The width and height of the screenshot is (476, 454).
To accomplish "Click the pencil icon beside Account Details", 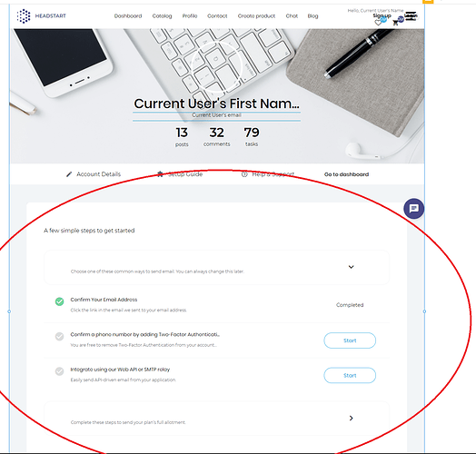I will click(69, 174).
